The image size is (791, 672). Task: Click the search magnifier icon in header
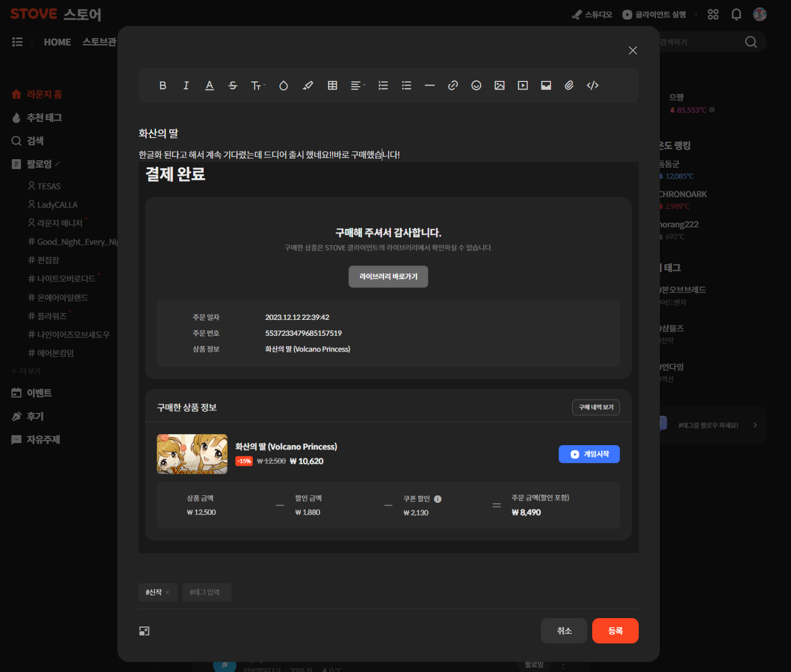tap(751, 42)
